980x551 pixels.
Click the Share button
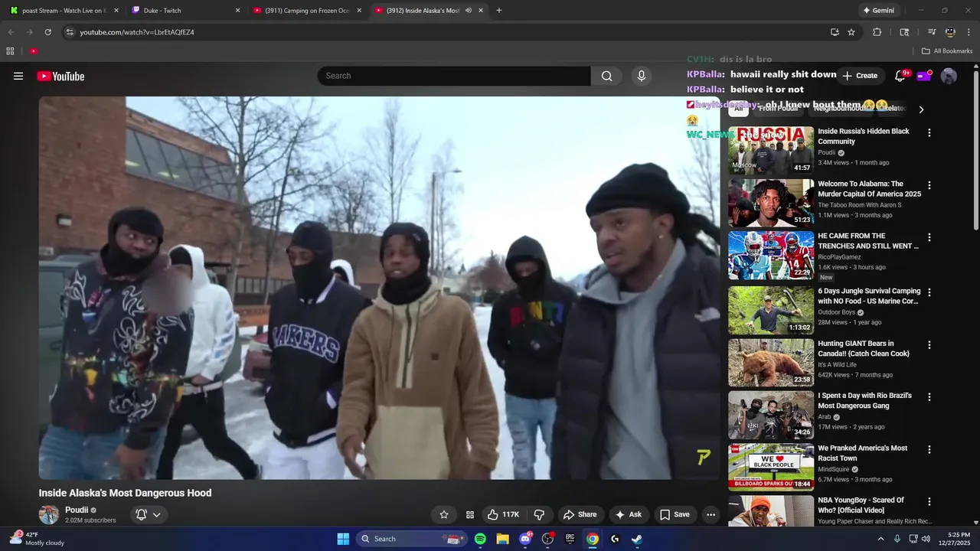(x=580, y=514)
